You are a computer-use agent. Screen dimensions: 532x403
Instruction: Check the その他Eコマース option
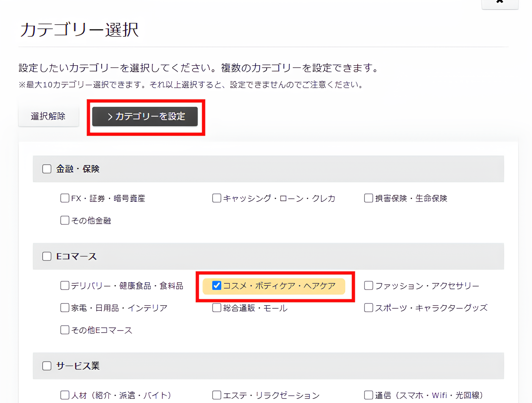pos(65,330)
